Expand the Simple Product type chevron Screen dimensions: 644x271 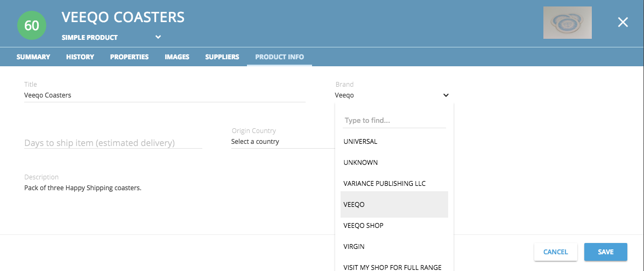click(x=158, y=37)
